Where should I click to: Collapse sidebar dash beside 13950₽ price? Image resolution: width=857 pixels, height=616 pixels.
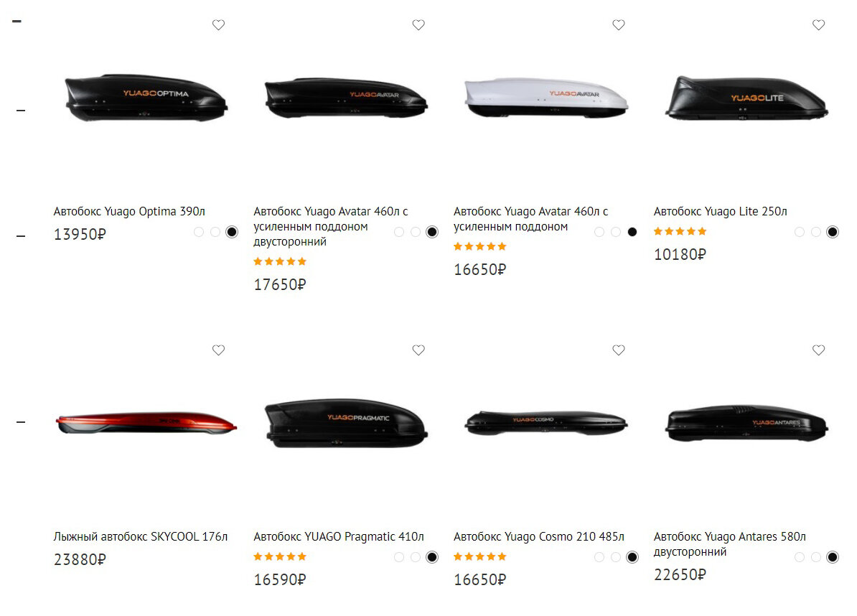pyautogui.click(x=21, y=236)
